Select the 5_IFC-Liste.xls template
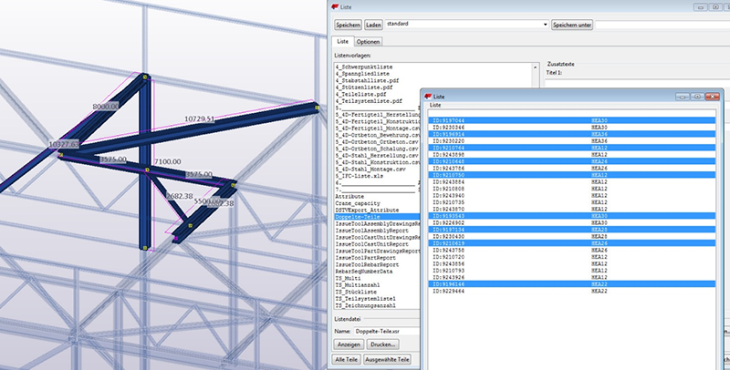730x370 pixels. point(359,176)
